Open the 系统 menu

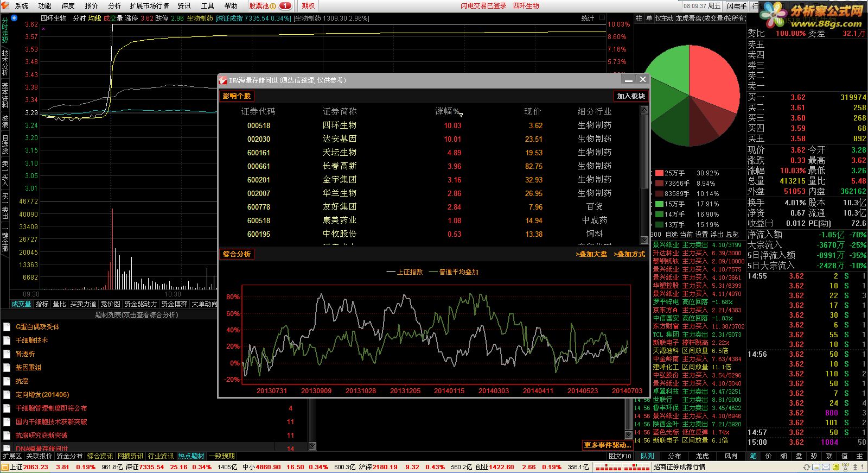point(21,5)
